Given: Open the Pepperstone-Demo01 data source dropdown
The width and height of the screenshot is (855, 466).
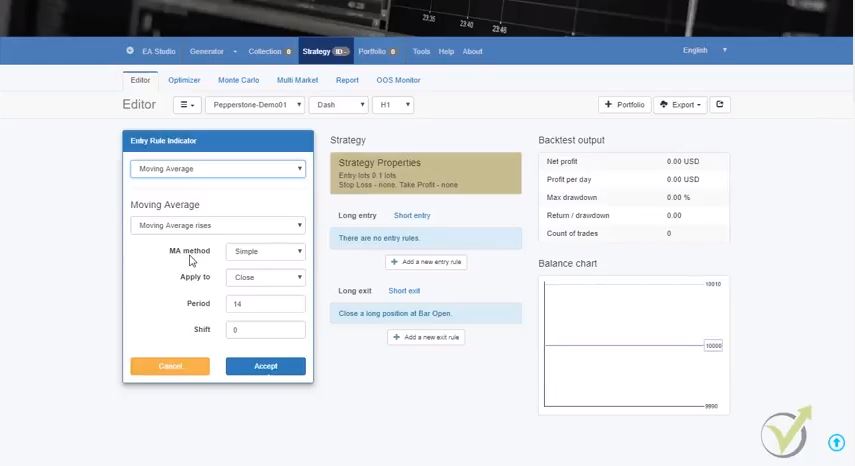Looking at the screenshot, I should (x=255, y=105).
